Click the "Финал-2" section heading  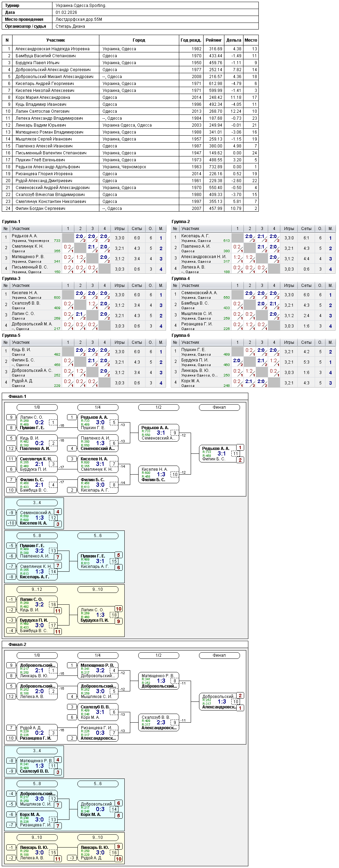pyautogui.click(x=17, y=645)
